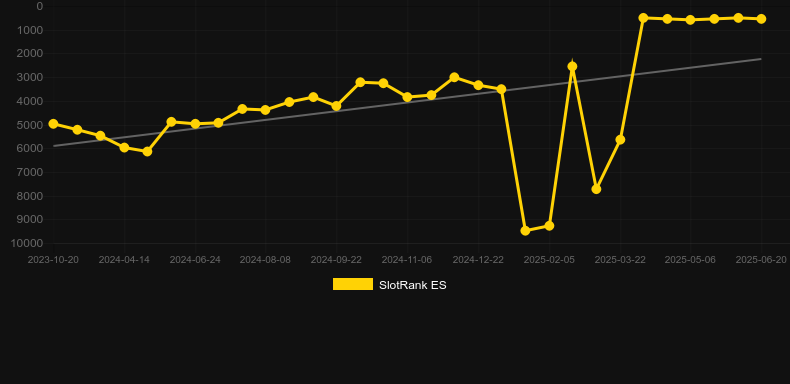Select the data point at 2023-10-20

point(53,124)
